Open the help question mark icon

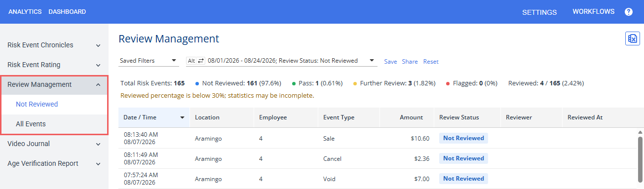click(x=629, y=12)
